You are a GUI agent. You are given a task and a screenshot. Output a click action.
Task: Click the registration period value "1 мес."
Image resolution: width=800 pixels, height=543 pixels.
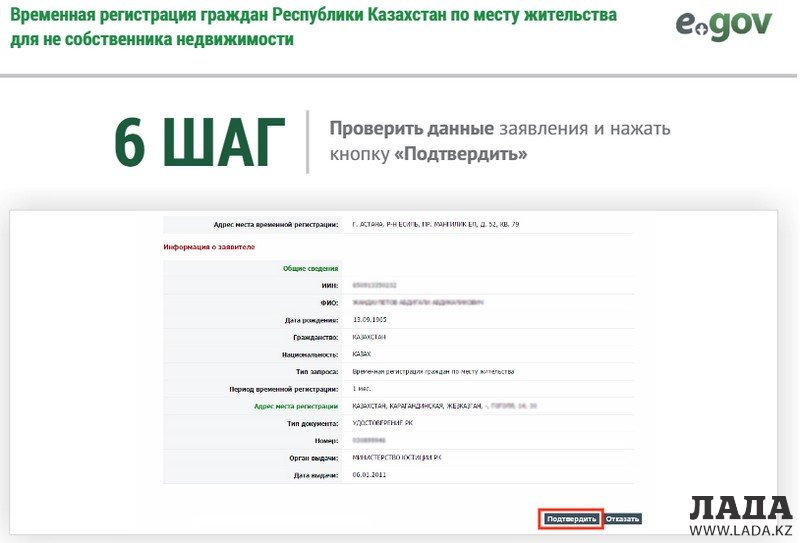point(362,388)
